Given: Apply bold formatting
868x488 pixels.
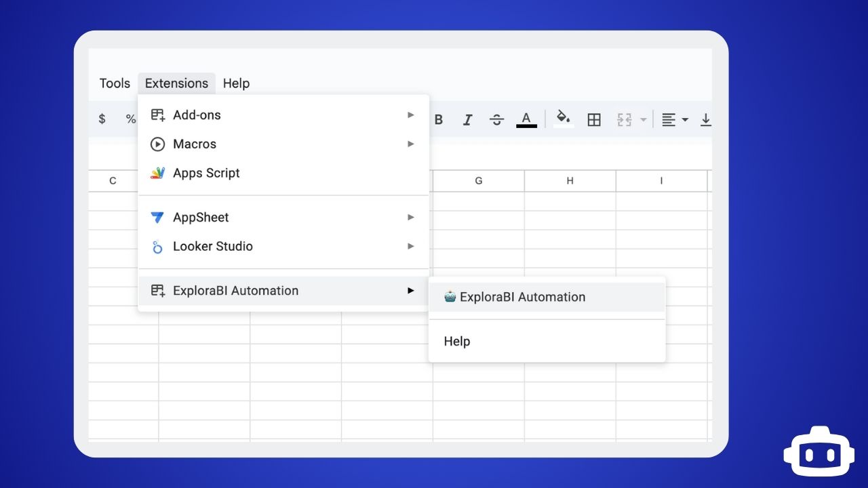Looking at the screenshot, I should (x=439, y=119).
